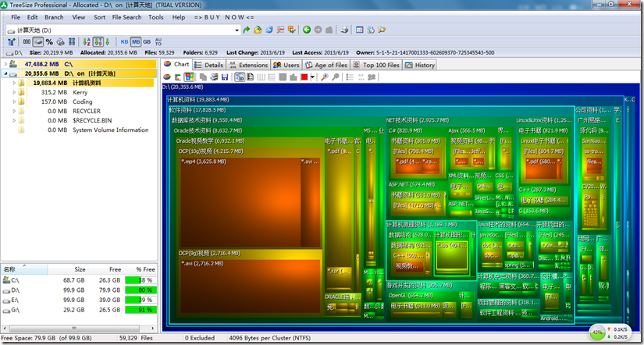Image resolution: width=644 pixels, height=345 pixels.
Task: Click the back navigation green arrow
Action: (307, 30)
